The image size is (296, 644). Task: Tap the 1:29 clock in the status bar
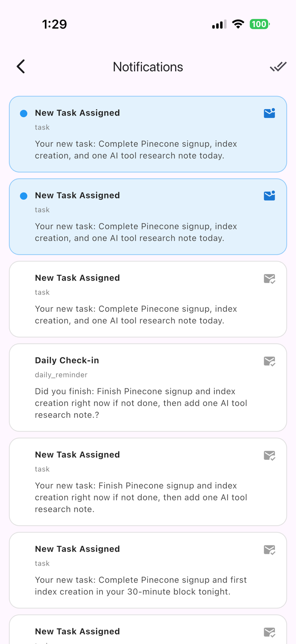pos(55,24)
